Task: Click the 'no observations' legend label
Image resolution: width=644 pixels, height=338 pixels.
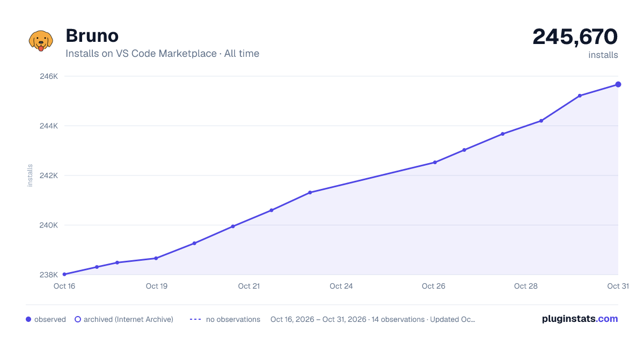Action: (x=233, y=319)
